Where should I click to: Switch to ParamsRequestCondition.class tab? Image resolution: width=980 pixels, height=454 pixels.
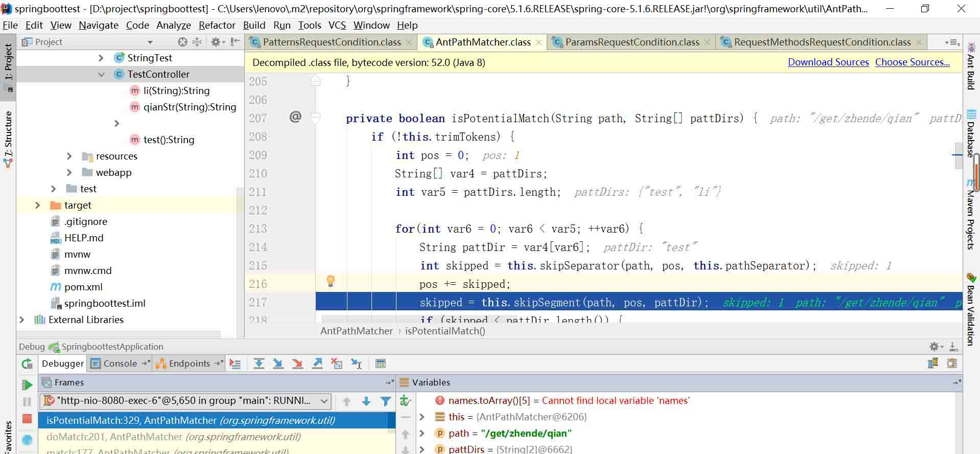pos(632,42)
